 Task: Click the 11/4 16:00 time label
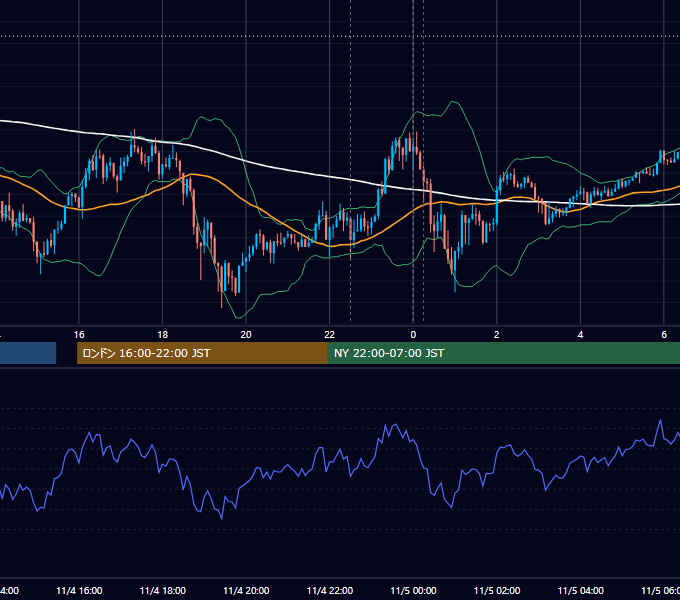[79, 591]
